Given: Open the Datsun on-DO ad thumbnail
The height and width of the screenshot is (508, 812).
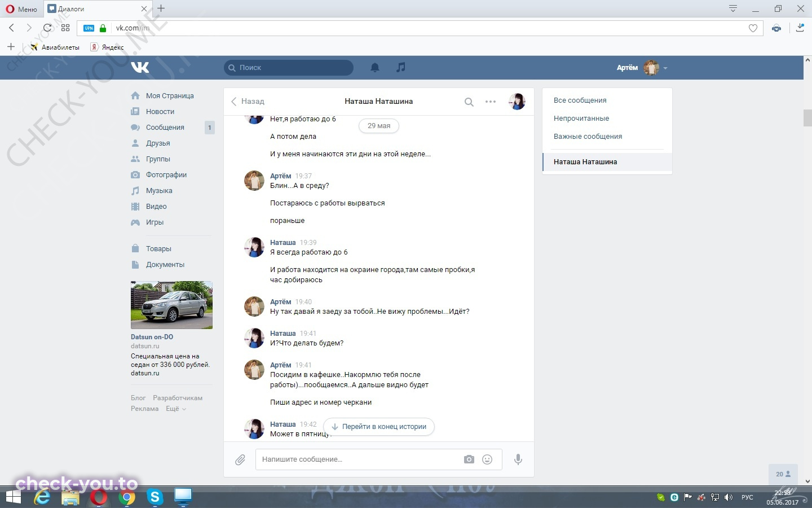Looking at the screenshot, I should click(171, 305).
